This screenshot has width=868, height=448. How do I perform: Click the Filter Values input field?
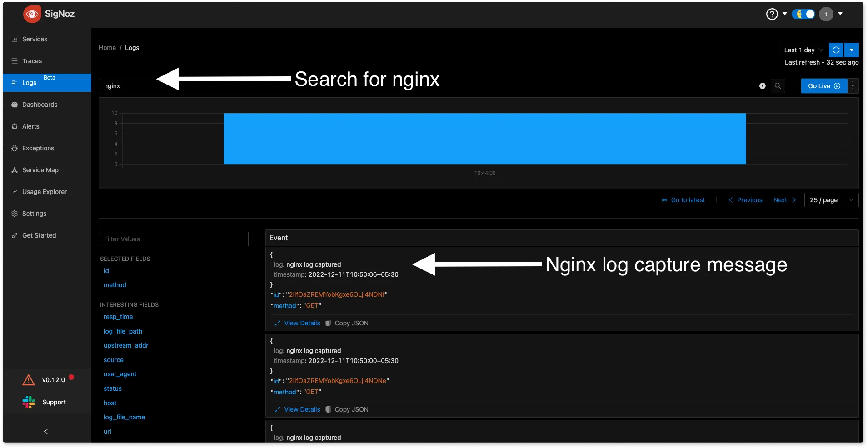174,239
